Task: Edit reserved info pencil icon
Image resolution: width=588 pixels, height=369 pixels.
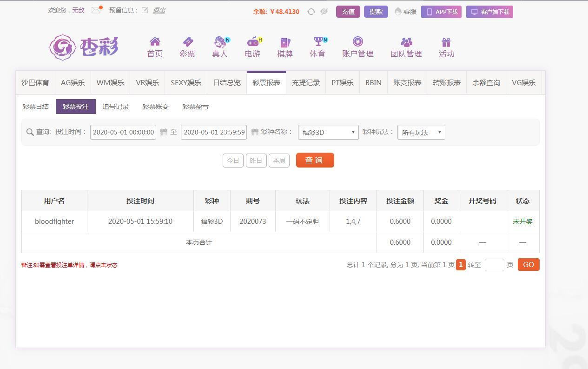Action: 145,10
